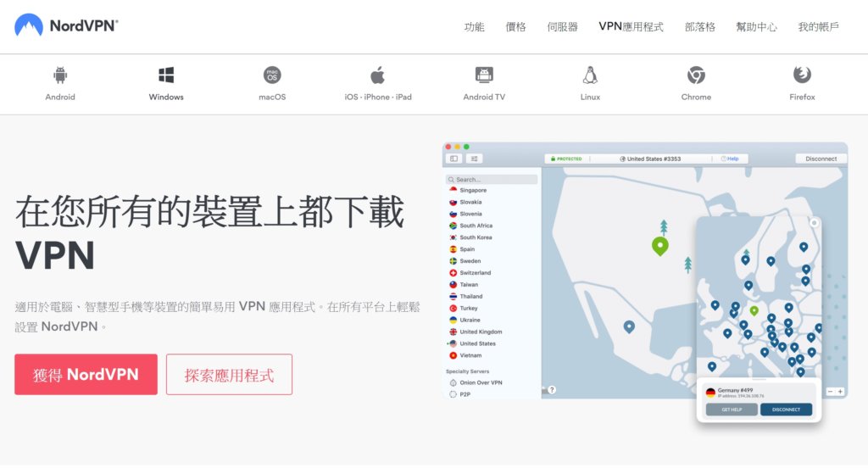Select the Android TV icon

pyautogui.click(x=484, y=75)
